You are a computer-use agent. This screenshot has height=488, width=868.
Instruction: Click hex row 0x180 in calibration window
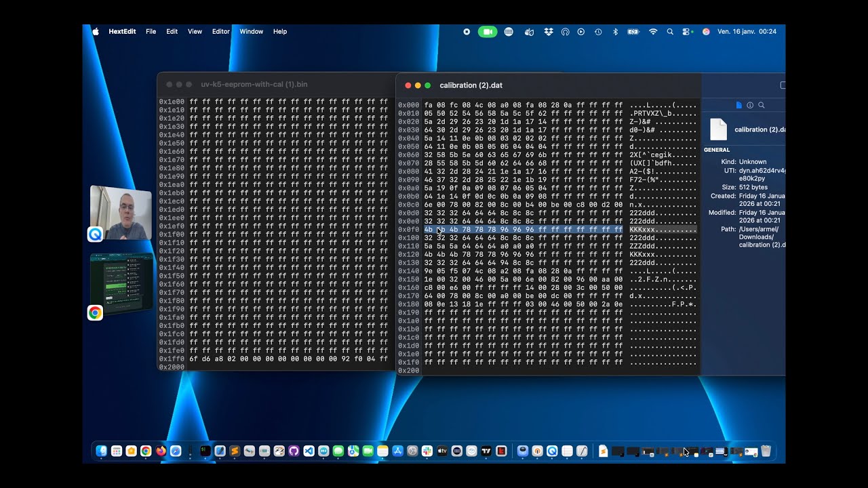point(524,304)
